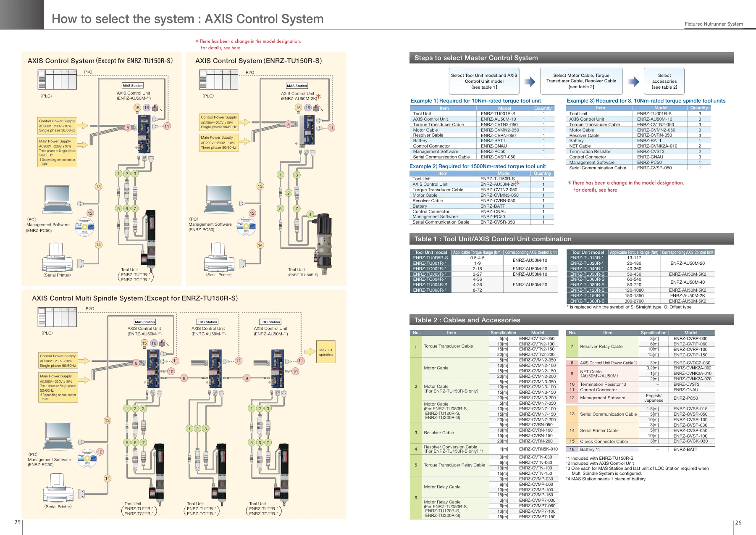Click the PLC rack icon in the Multi Spindle diagram
Image resolution: width=756 pixels, height=535 pixels.
pos(58,317)
